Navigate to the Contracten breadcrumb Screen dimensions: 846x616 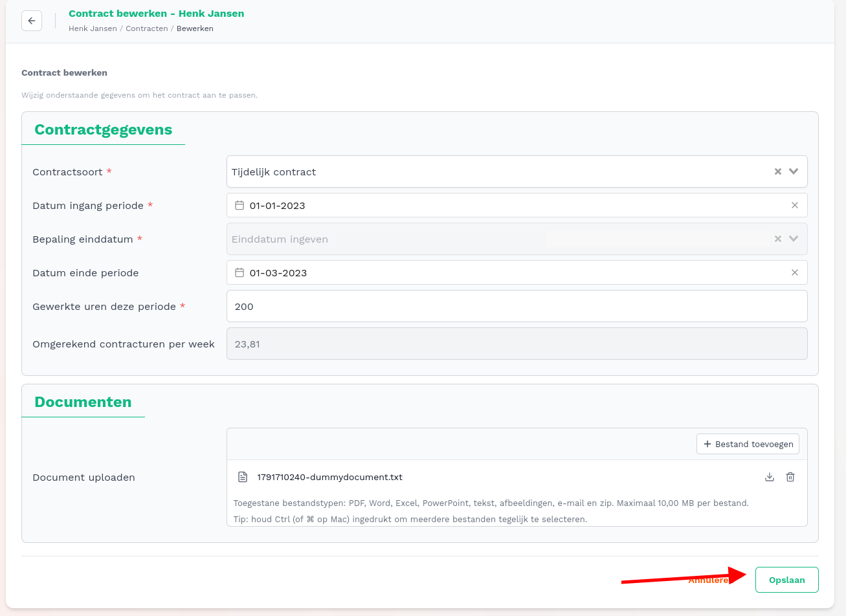point(147,28)
